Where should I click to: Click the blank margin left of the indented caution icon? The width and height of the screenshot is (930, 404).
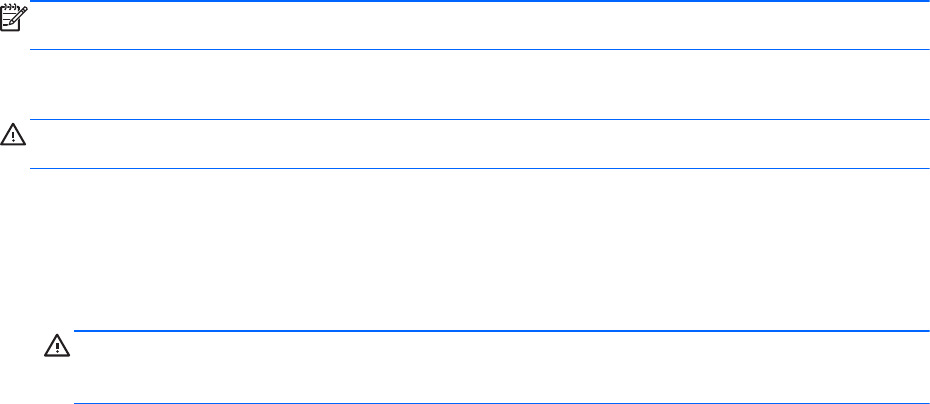pos(21,367)
